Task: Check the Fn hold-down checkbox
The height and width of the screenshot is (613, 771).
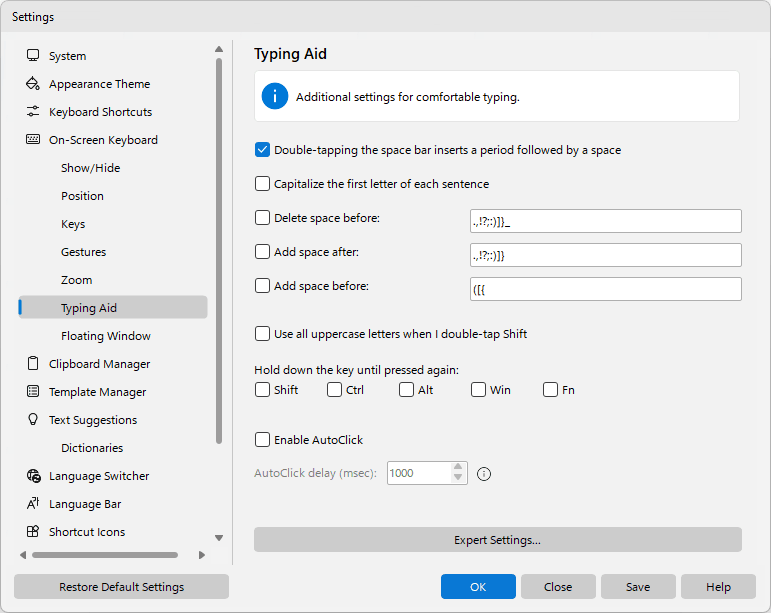Action: click(x=550, y=390)
